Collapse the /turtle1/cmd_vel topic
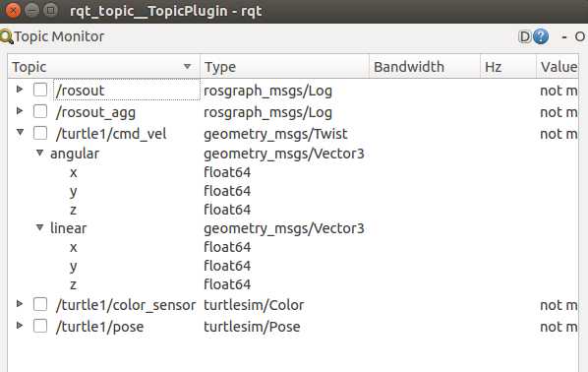 coord(21,132)
